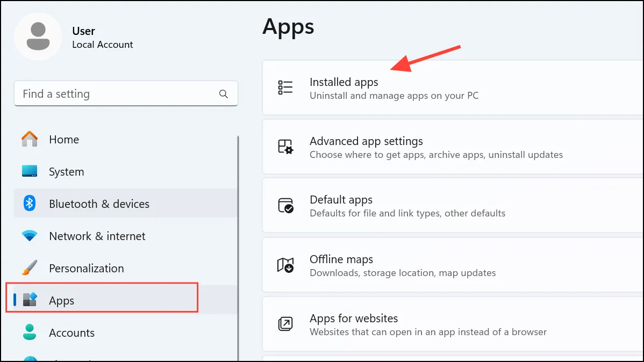The height and width of the screenshot is (362, 644).
Task: Open Installed apps page
Action: (x=453, y=88)
